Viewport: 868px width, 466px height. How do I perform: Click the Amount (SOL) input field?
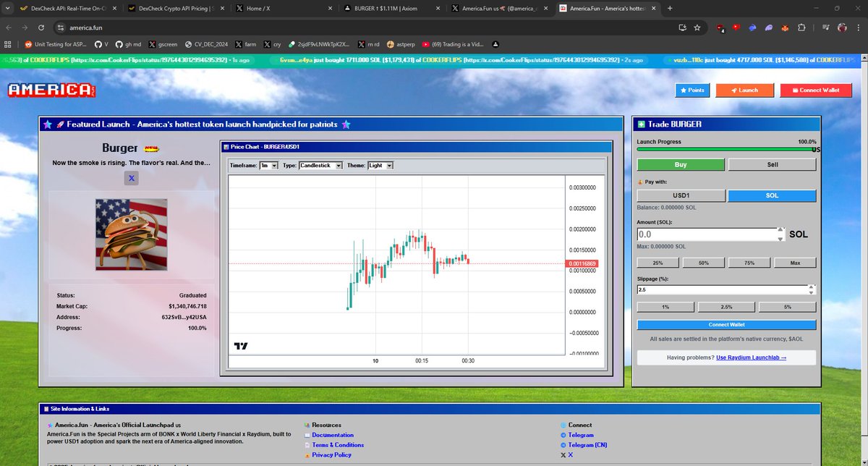coord(705,234)
